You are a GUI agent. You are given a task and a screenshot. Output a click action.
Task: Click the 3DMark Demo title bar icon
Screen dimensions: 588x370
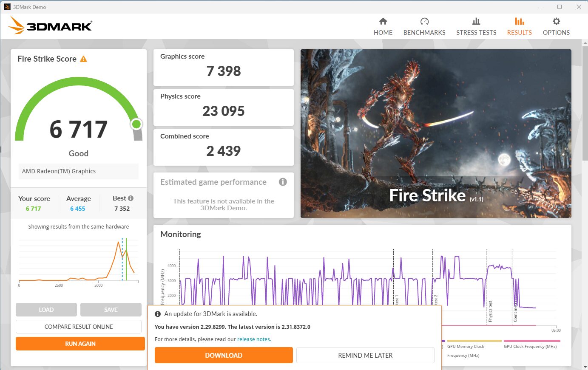click(x=7, y=7)
